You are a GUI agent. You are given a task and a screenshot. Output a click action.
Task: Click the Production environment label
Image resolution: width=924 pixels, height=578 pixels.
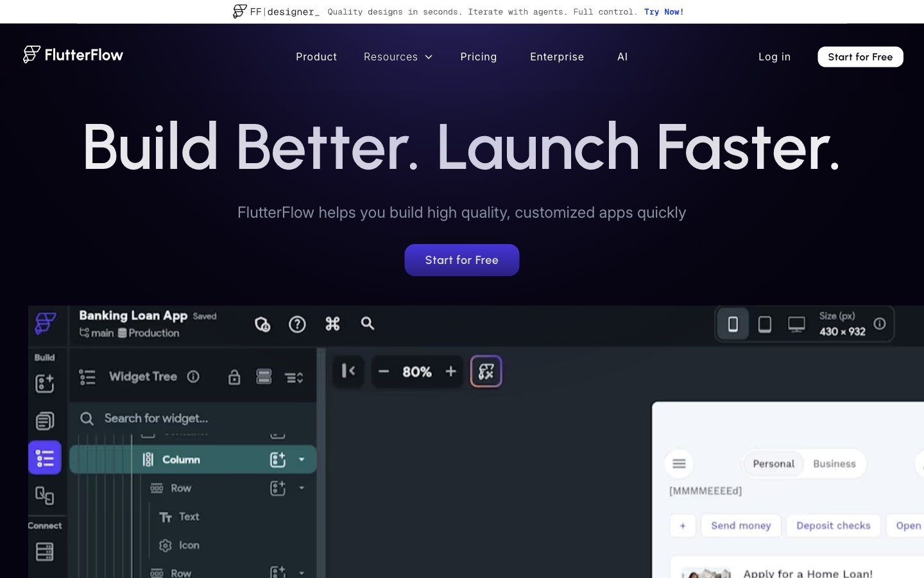149,333
